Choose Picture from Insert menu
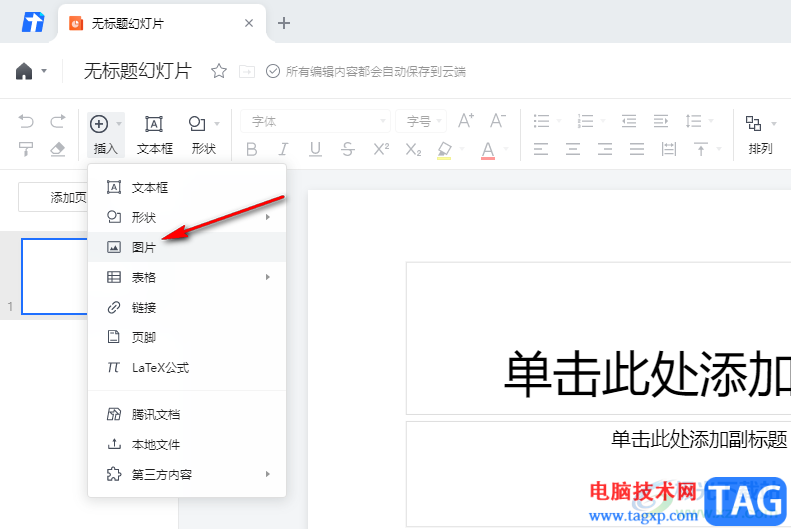The width and height of the screenshot is (791, 529). [187, 247]
